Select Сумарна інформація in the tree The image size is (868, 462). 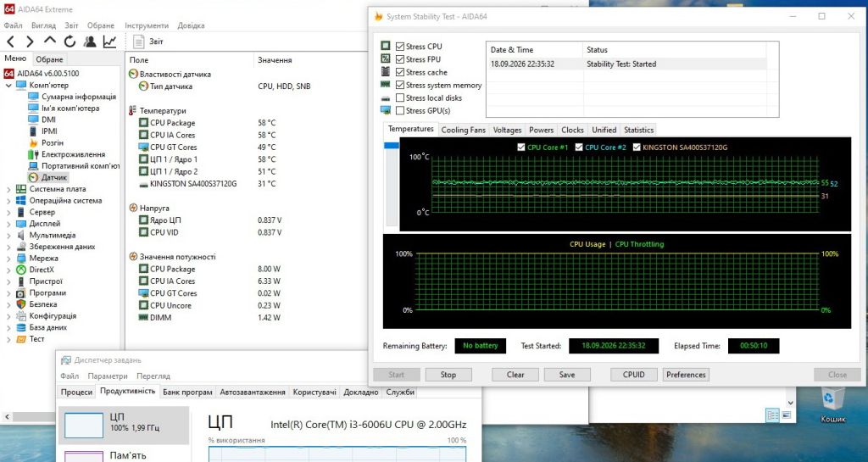coord(79,97)
